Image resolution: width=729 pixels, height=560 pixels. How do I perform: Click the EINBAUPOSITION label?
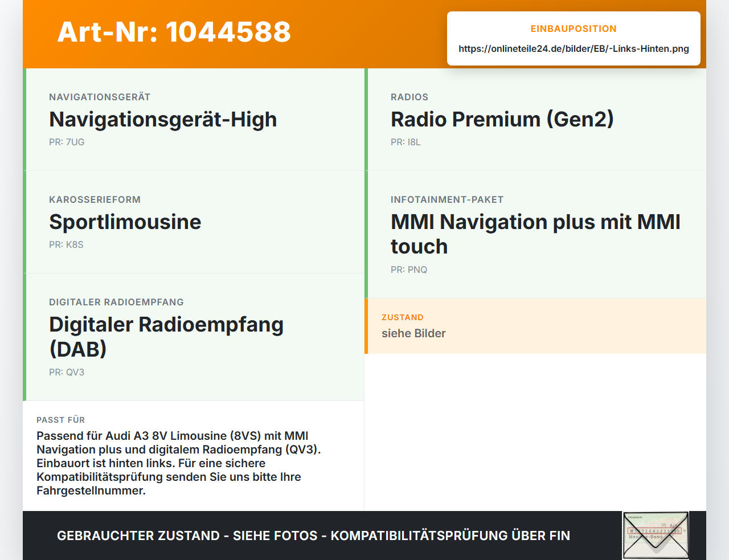tap(574, 28)
